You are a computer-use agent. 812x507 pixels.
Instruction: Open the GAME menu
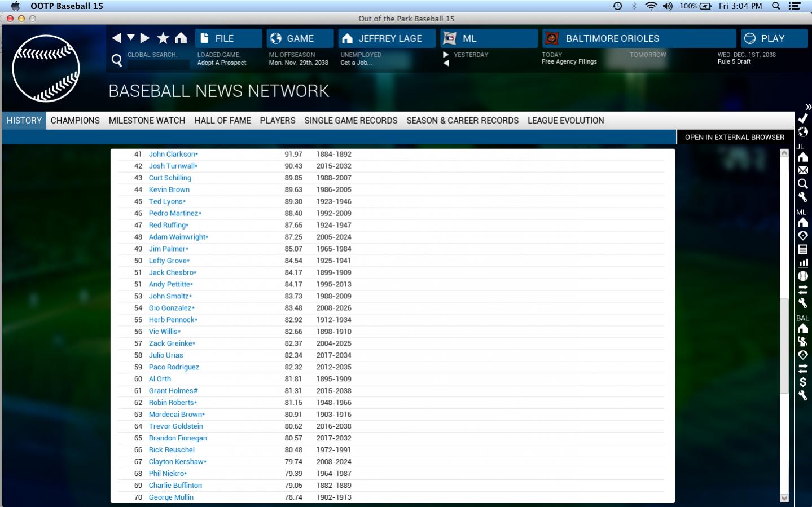[300, 38]
